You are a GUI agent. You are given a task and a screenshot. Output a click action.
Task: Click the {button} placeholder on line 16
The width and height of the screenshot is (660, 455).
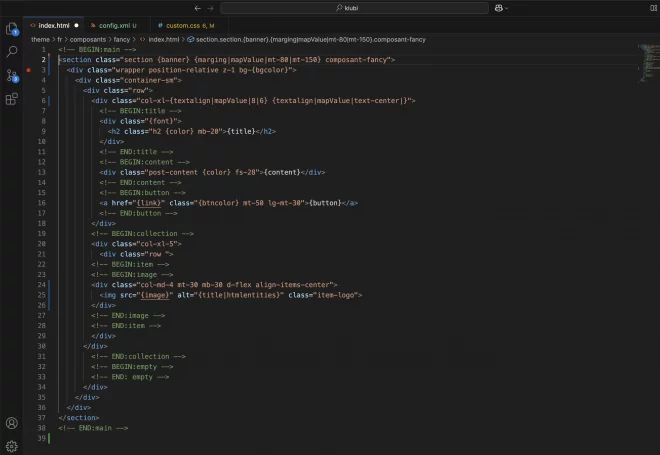tap(325, 203)
